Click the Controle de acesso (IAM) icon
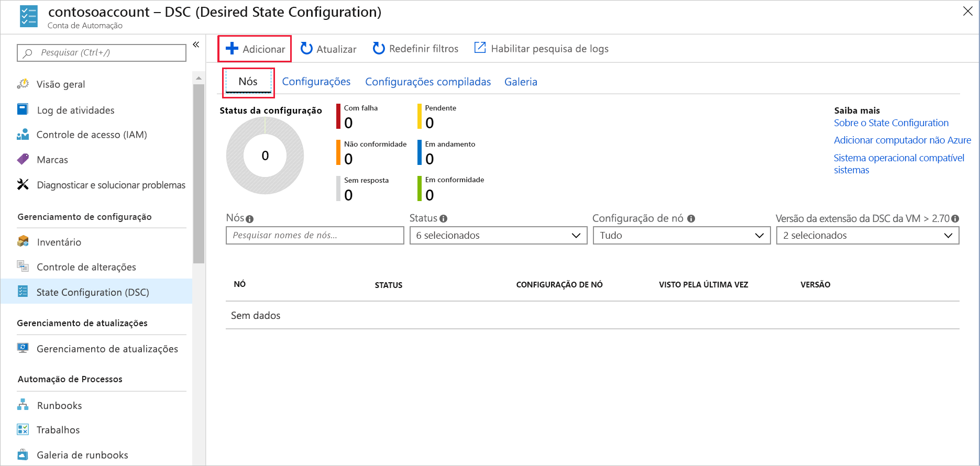The image size is (980, 466). pos(23,135)
